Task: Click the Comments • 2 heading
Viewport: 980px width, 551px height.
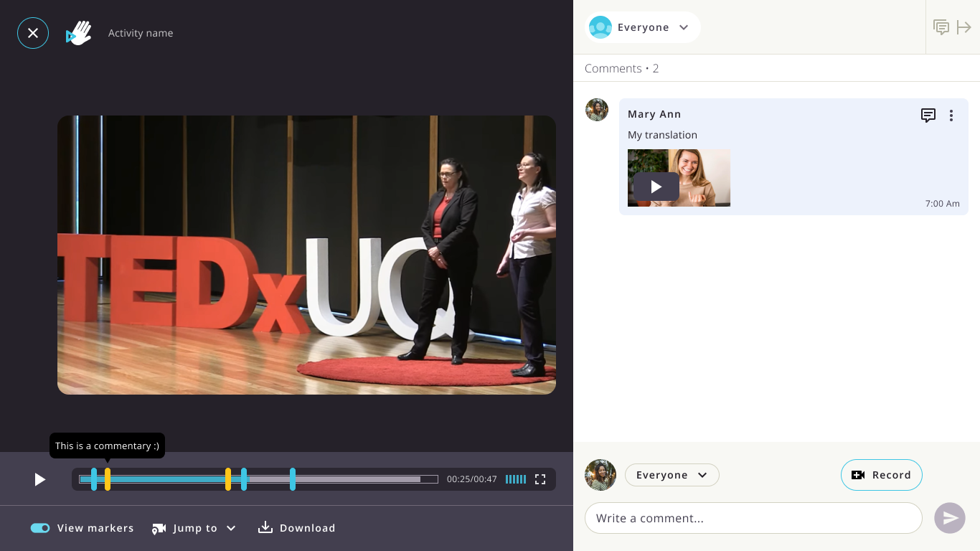Action: tap(622, 68)
